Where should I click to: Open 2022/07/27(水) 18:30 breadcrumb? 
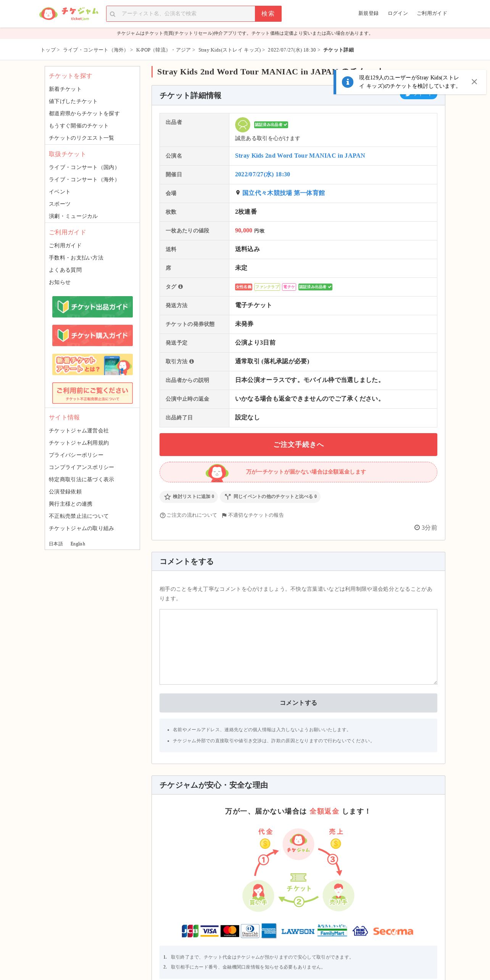(292, 50)
